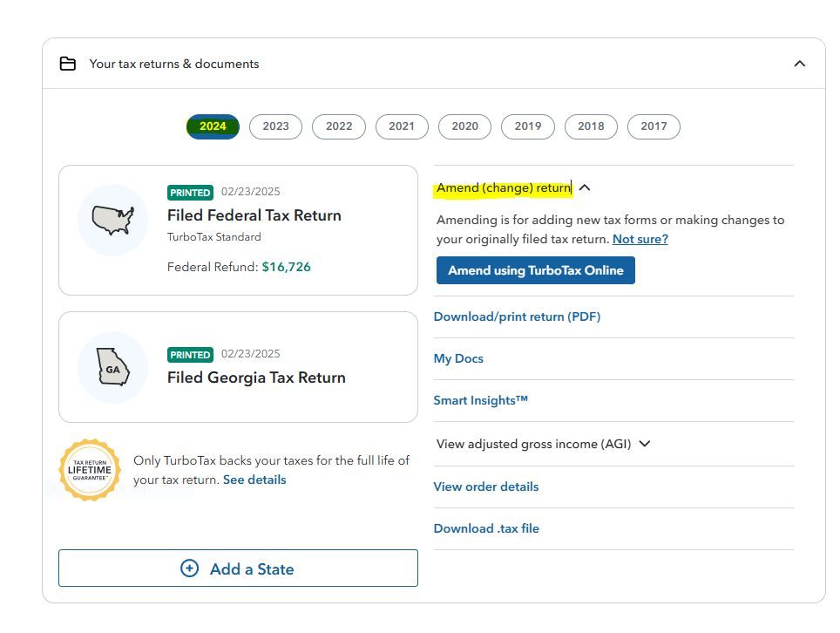This screenshot has width=840, height=633.
Task: Click the 02/23/2025 date on Federal return
Action: (x=251, y=192)
